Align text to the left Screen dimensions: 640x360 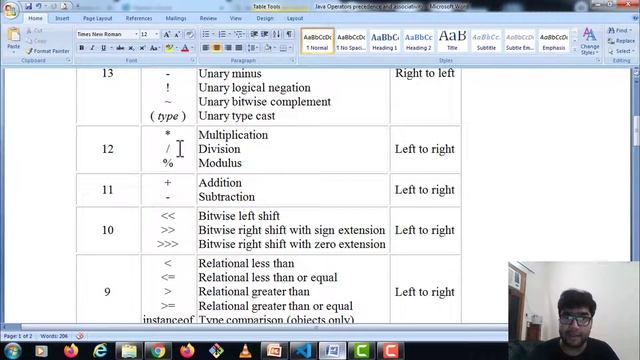pyautogui.click(x=206, y=48)
